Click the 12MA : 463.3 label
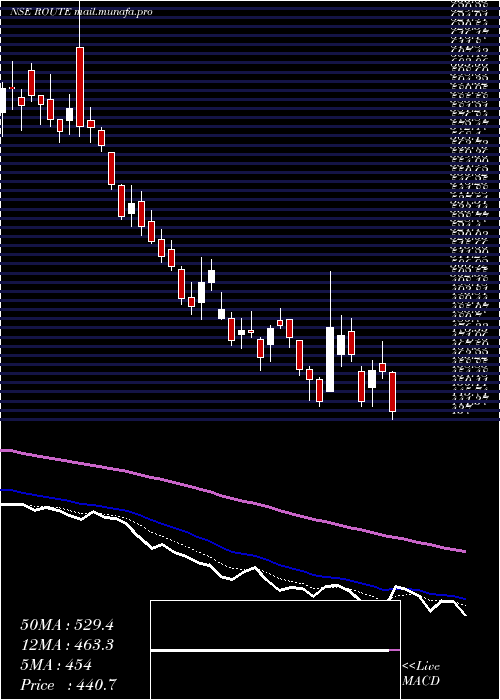 pos(67,645)
